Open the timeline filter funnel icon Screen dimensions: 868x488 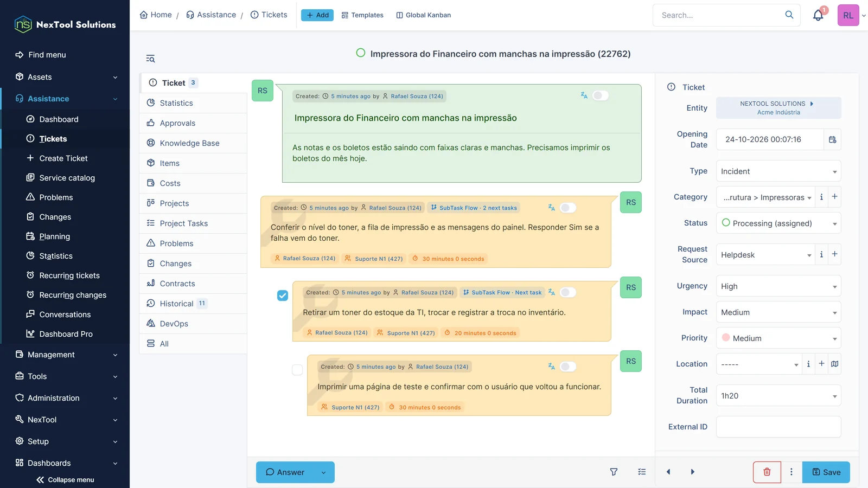pyautogui.click(x=614, y=472)
